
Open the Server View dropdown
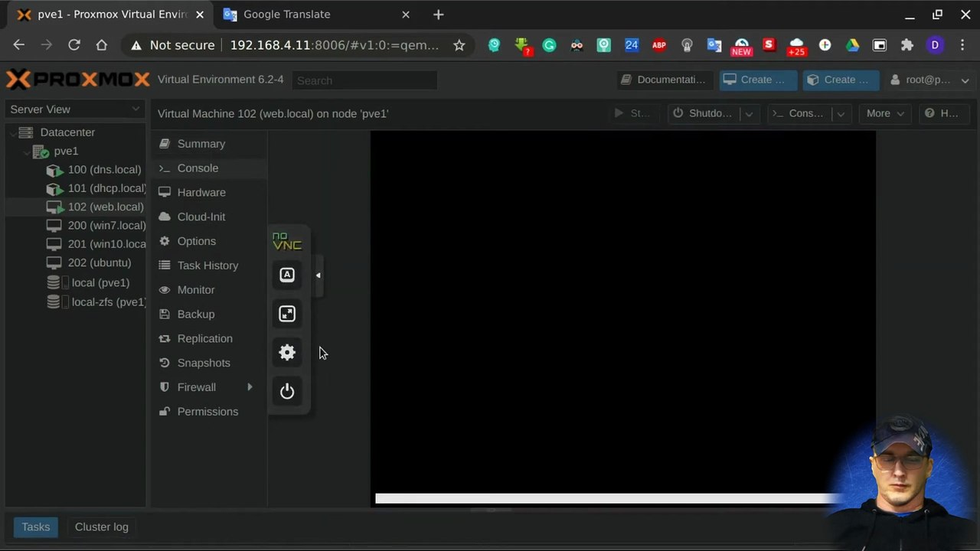(75, 109)
